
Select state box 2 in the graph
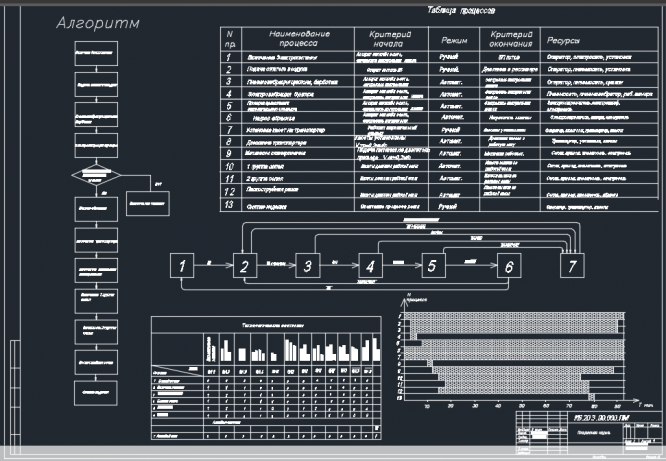point(243,266)
